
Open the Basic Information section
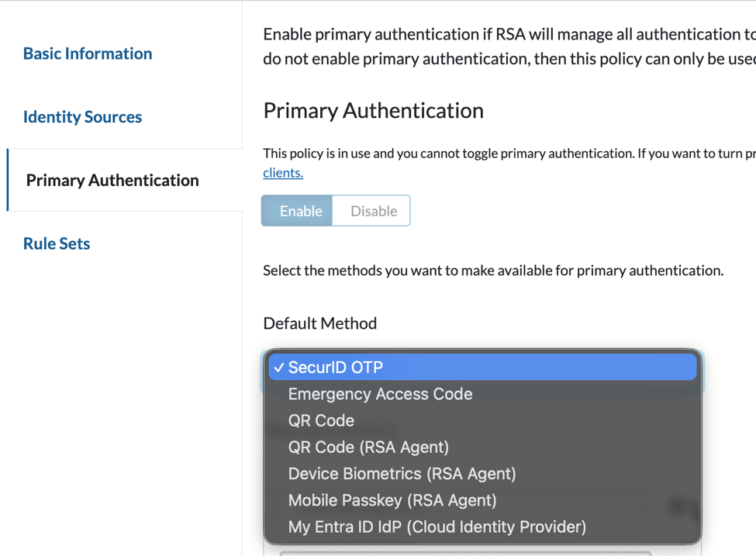pos(88,54)
